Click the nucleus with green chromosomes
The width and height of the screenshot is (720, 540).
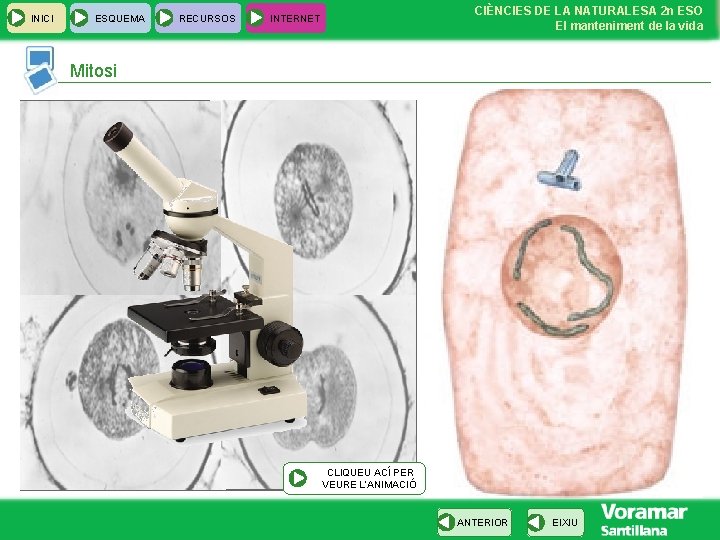(562, 276)
